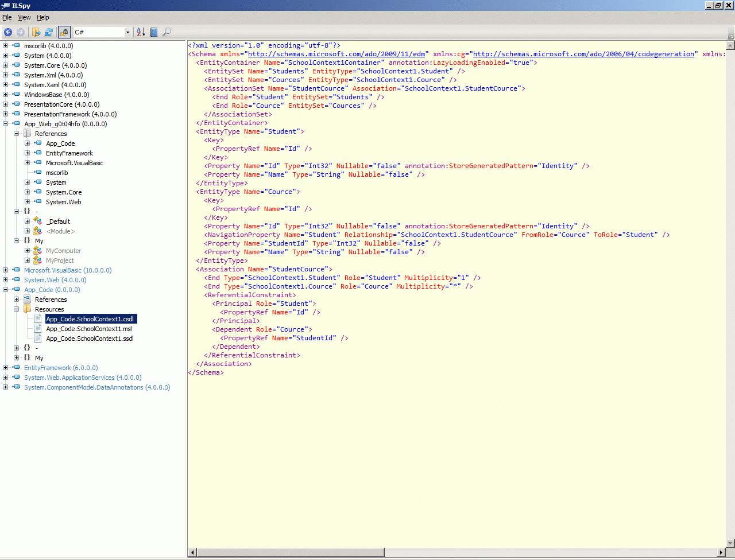Select the App_Web_g0t04hfo assembly icon

tap(17, 123)
